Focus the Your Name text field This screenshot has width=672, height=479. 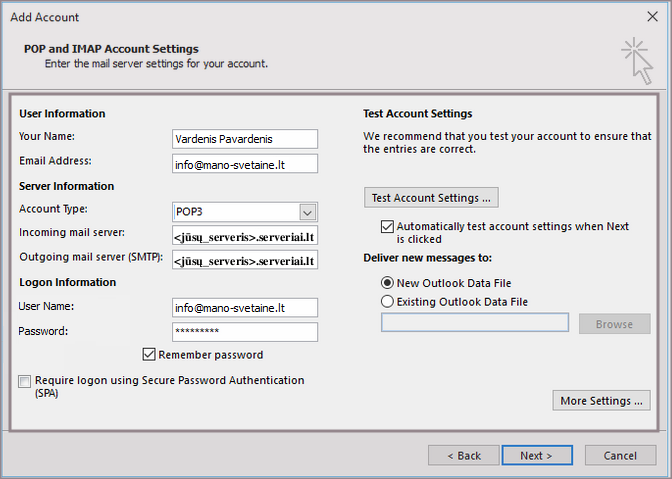point(245,139)
